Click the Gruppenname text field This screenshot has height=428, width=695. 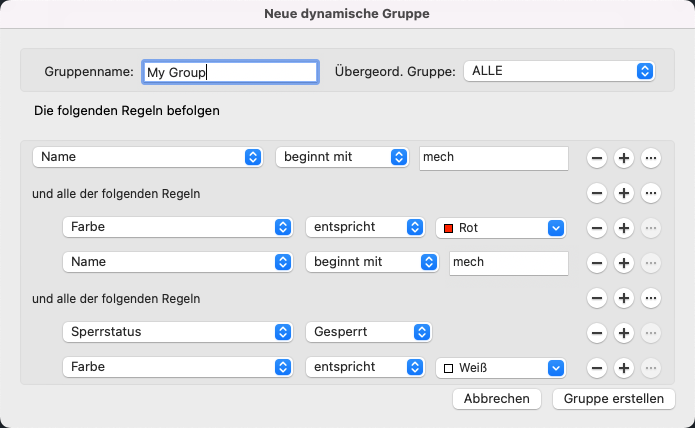click(230, 72)
